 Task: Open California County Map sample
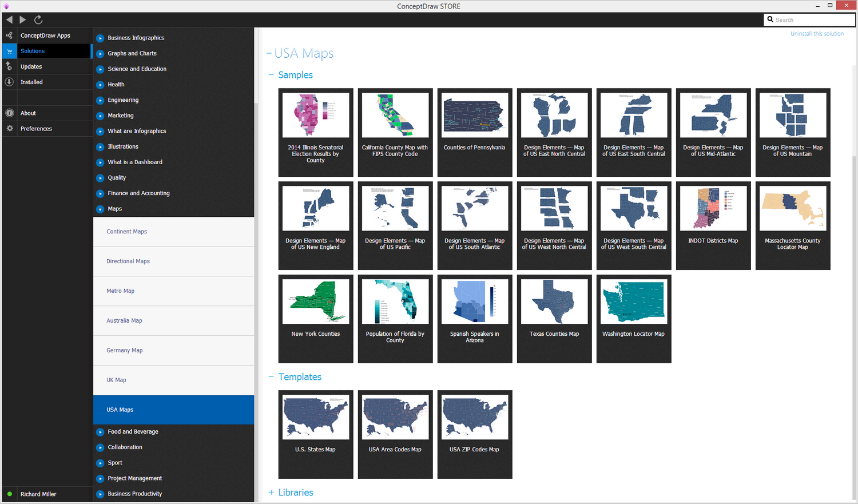[x=395, y=132]
